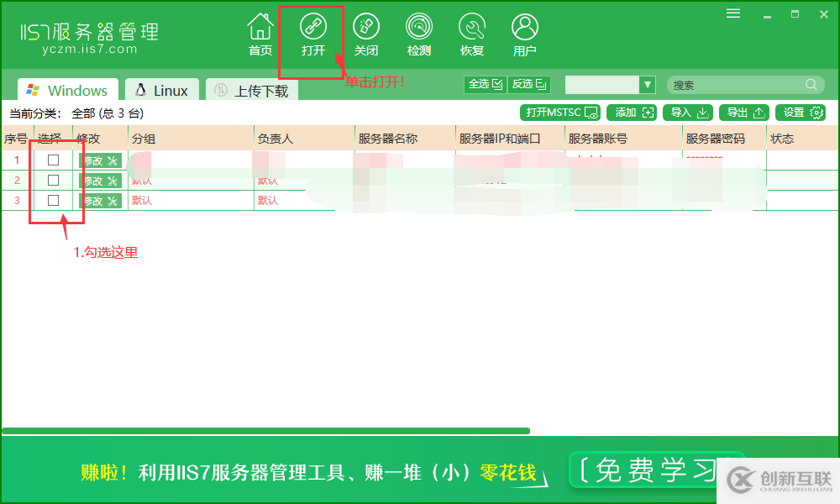
Task: Click 修改 edit button in row 1
Action: tap(100, 160)
